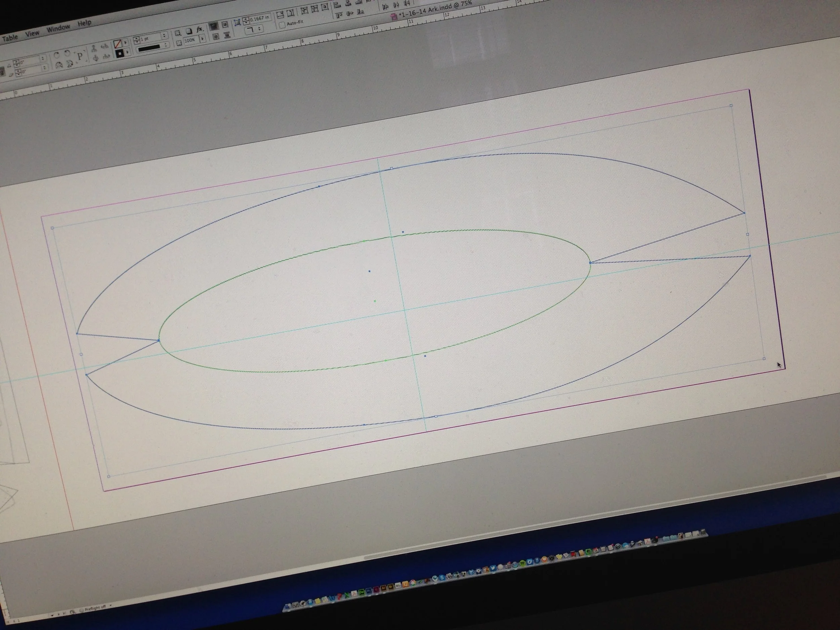Viewport: 840px width, 630px height.
Task: Open the apply-effect target dropdown beside drop shadow
Action: 178,33
